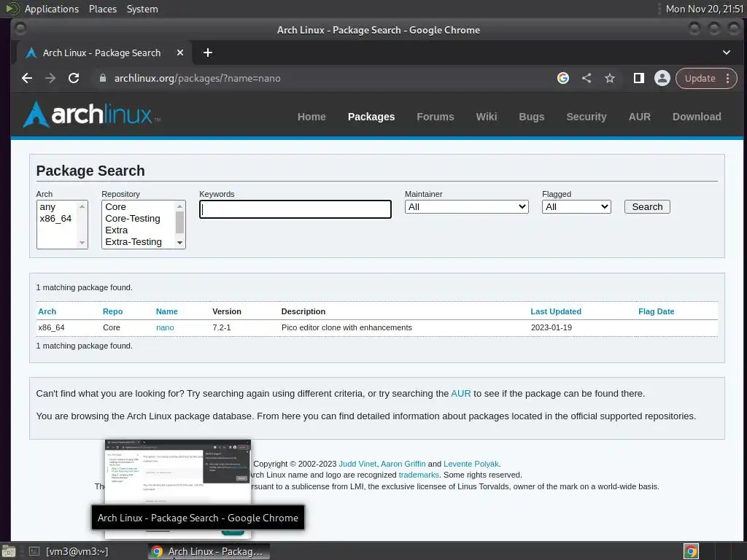Open the Judd Vinet footer link
This screenshot has height=560, width=747.
[357, 464]
